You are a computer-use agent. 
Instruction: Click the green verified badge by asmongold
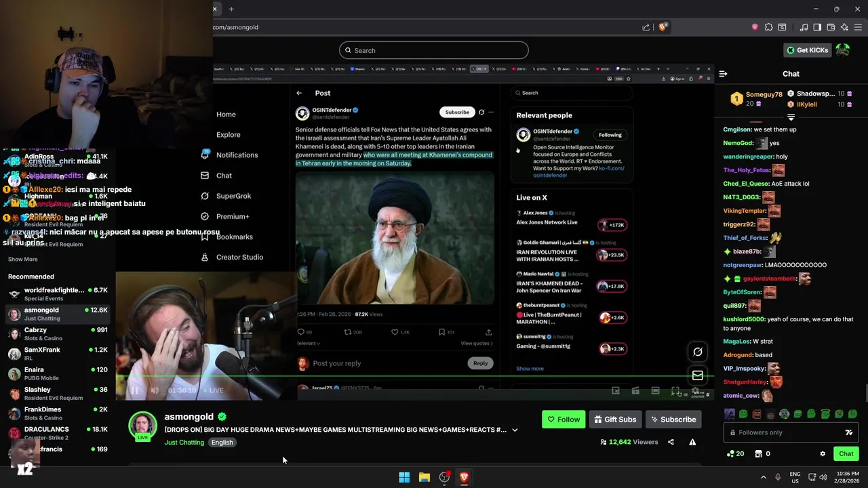(222, 417)
